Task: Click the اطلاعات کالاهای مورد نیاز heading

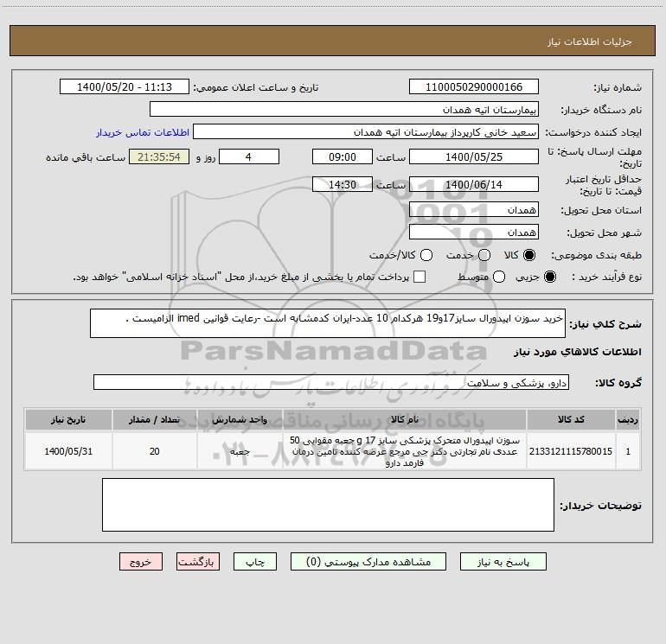Action: (578, 352)
